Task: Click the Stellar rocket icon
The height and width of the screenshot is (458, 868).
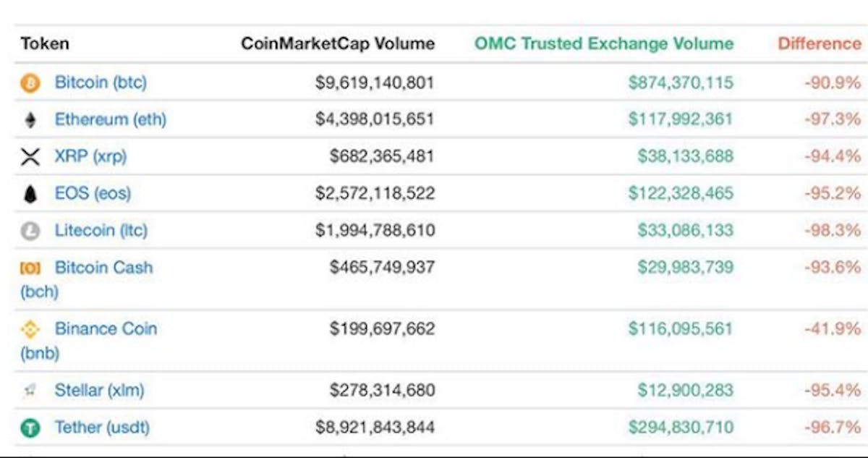Action: pyautogui.click(x=30, y=391)
